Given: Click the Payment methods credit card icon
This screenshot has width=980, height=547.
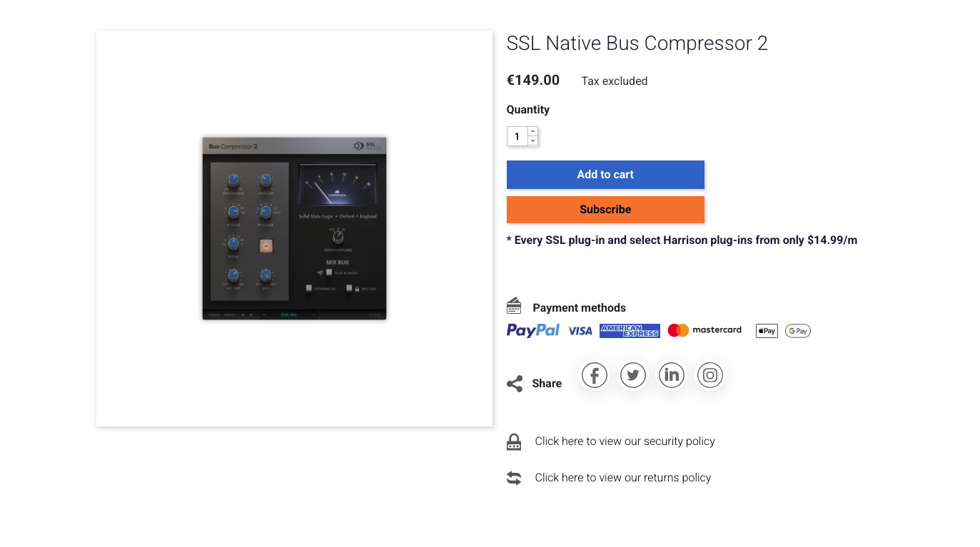Looking at the screenshot, I should point(513,305).
